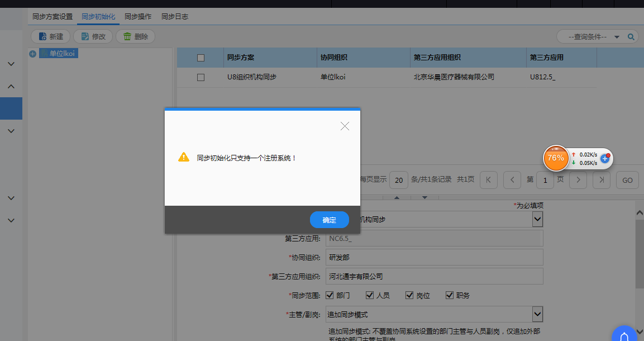The height and width of the screenshot is (341, 644).
Task: Toggle the 人员 checkbox
Action: pos(370,295)
